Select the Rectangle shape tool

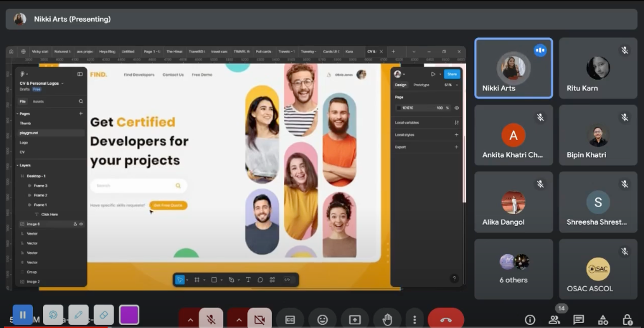(x=214, y=279)
